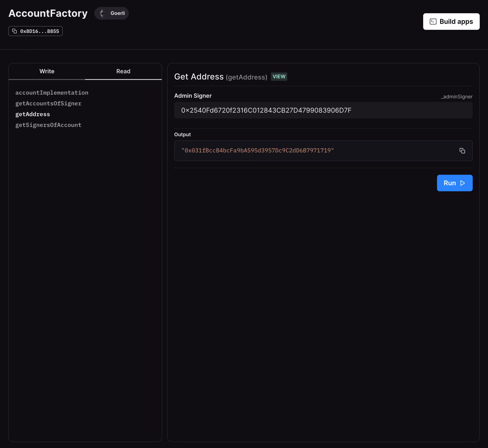Click the Ethereum logo in Goerli badge

(102, 13)
